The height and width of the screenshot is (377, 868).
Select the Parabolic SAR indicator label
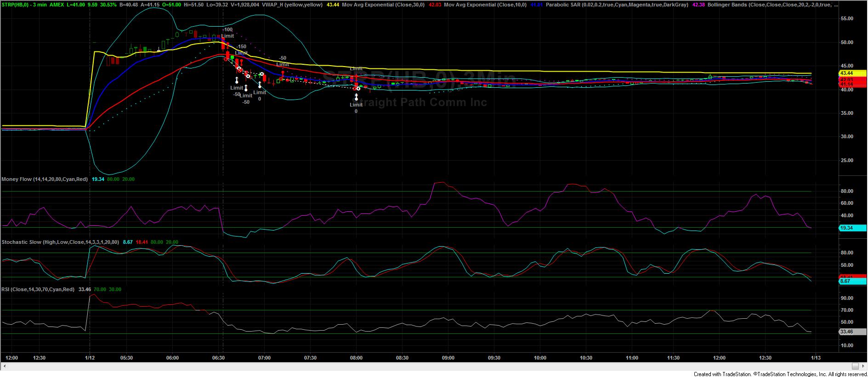617,5
